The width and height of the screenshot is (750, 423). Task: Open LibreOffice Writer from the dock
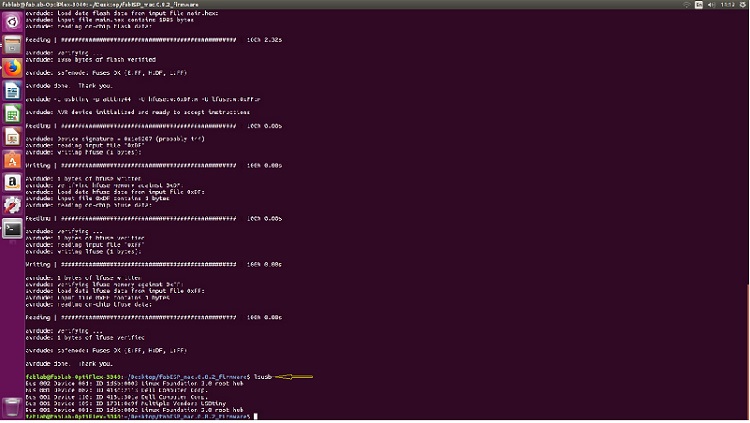(x=12, y=91)
